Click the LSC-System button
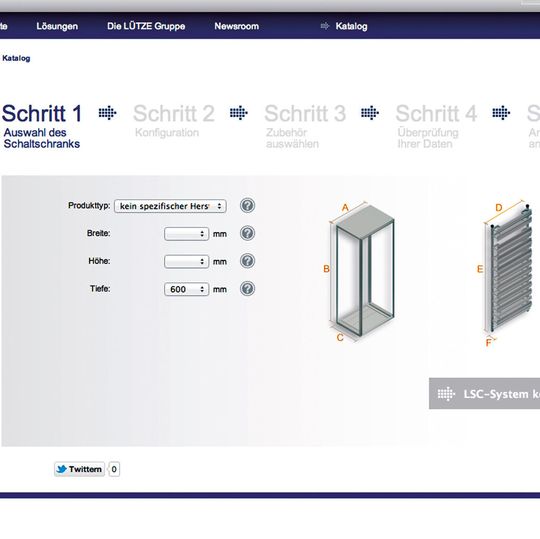Image resolution: width=540 pixels, height=539 pixels. point(485,393)
